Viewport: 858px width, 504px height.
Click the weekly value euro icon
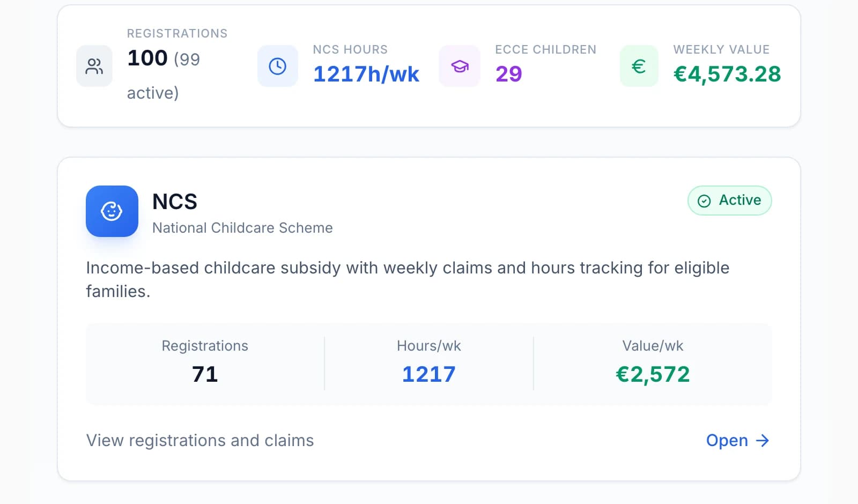[x=639, y=66]
